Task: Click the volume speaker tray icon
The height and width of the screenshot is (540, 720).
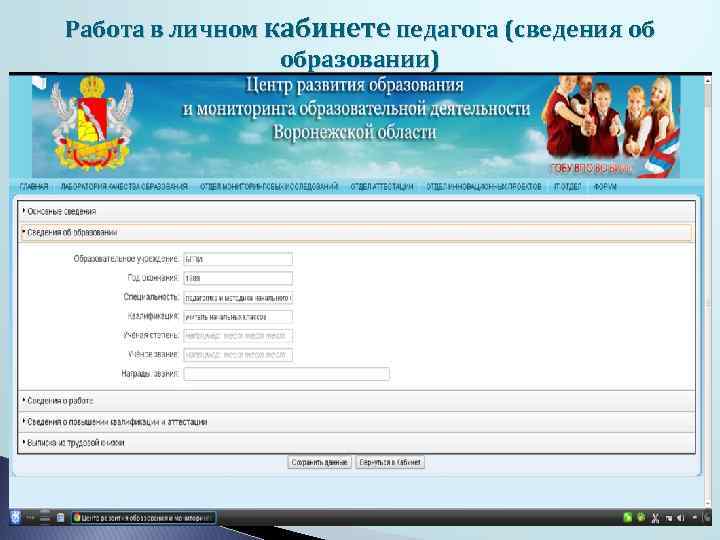Action: pyautogui.click(x=681, y=518)
